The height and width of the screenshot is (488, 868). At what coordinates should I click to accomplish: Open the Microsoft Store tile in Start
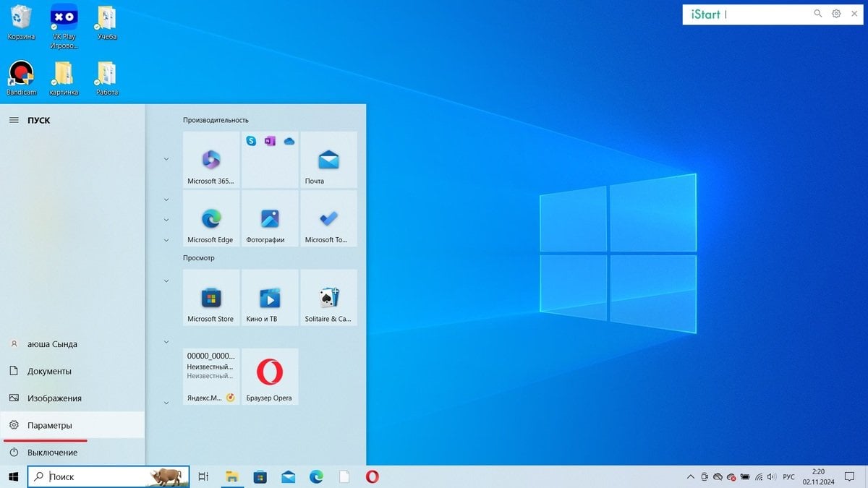(x=211, y=297)
